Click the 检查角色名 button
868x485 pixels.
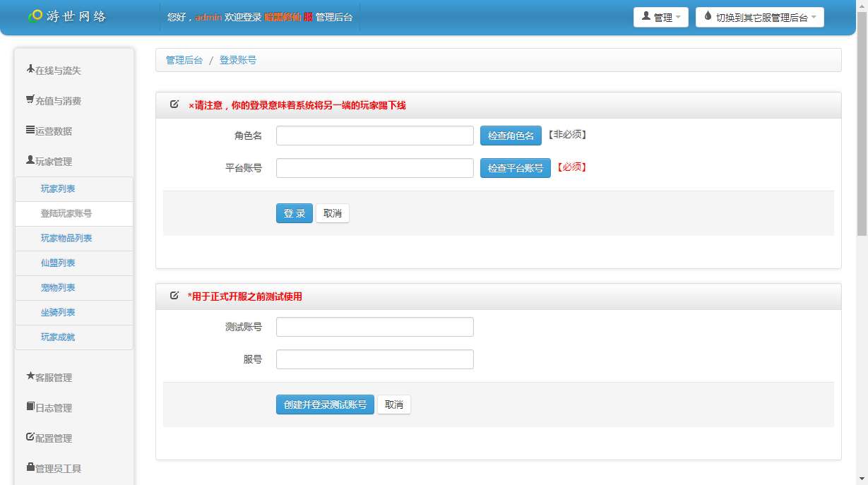pyautogui.click(x=510, y=136)
